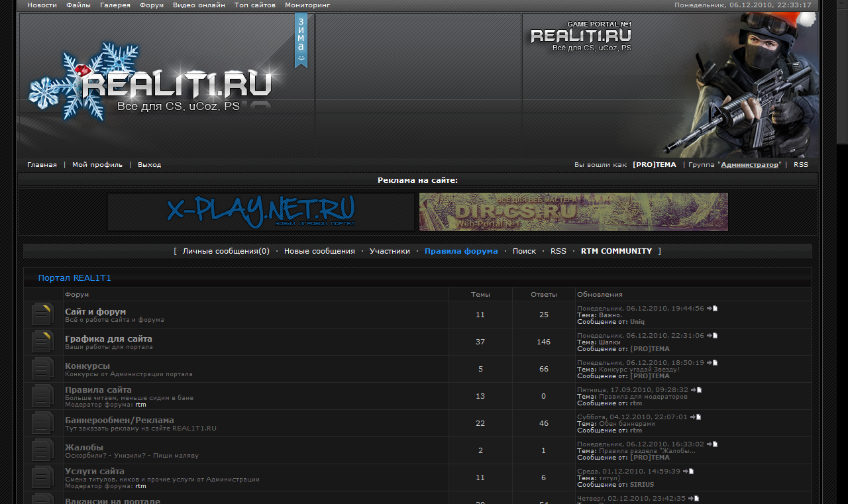Screen dimensions: 848x504
Task: Open Мой профиль link
Action: tap(97, 165)
